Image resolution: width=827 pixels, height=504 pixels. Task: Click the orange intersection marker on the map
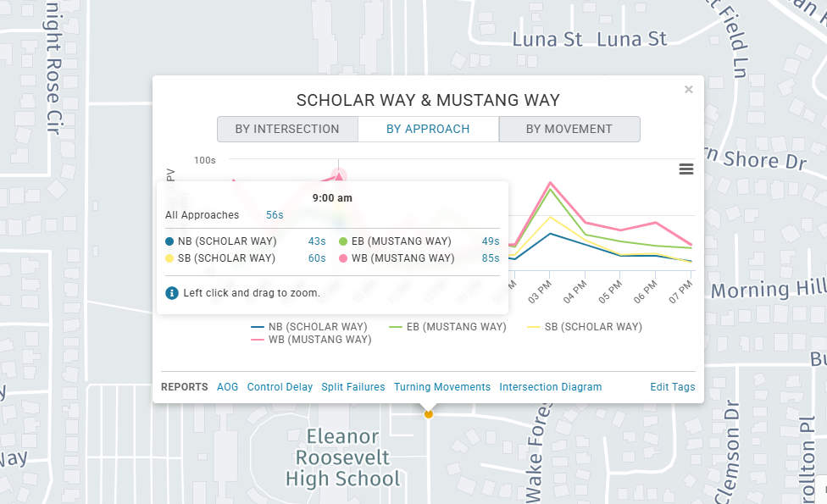(x=428, y=414)
